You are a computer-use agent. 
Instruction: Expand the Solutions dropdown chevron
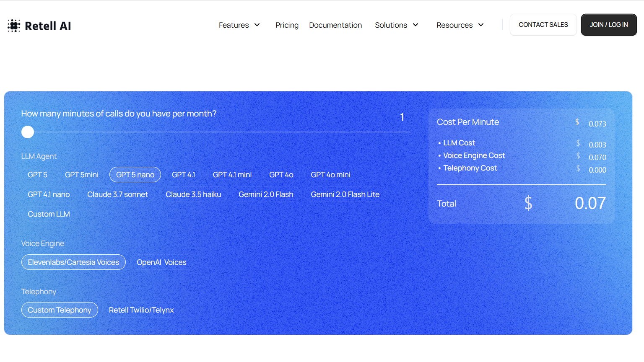click(415, 25)
